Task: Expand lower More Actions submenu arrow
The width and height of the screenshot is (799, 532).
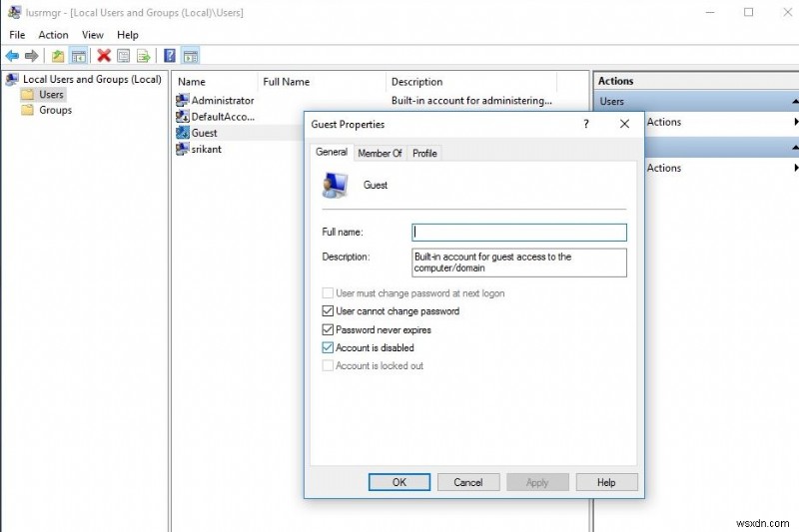Action: click(796, 168)
